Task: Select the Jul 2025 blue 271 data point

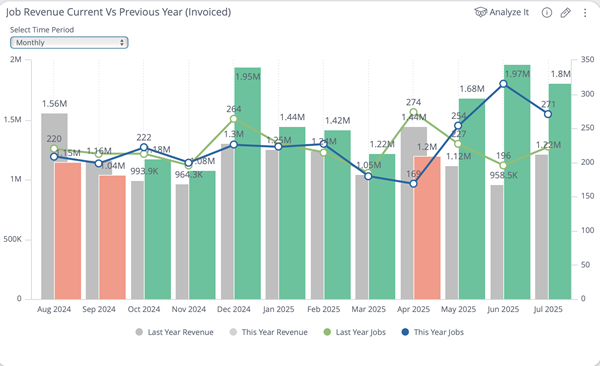Action: point(548,114)
